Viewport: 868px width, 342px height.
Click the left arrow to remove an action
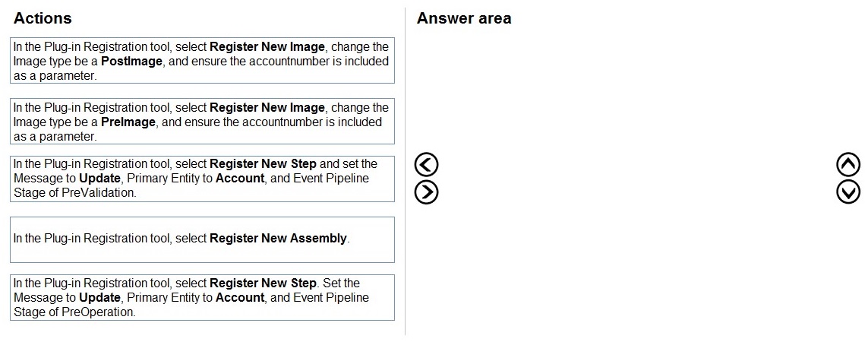[427, 164]
